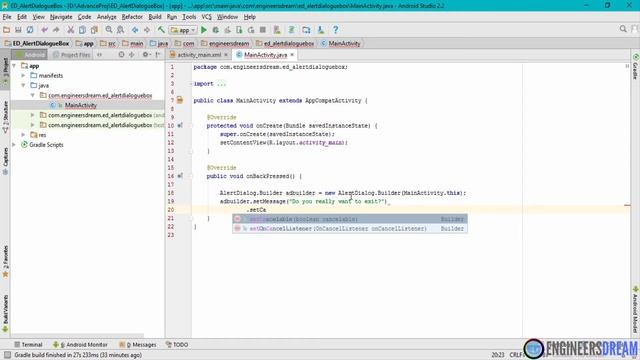Open the app run configuration dropdown

183,30
